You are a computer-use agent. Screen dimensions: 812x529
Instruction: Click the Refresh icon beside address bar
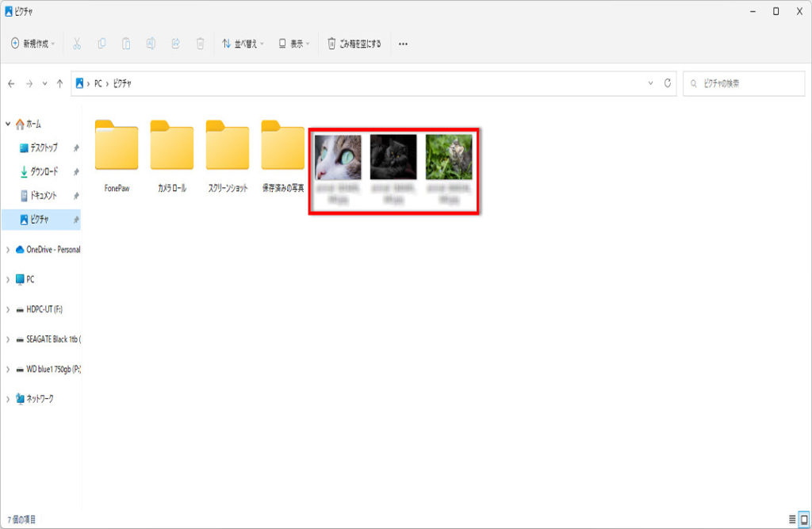[668, 83]
